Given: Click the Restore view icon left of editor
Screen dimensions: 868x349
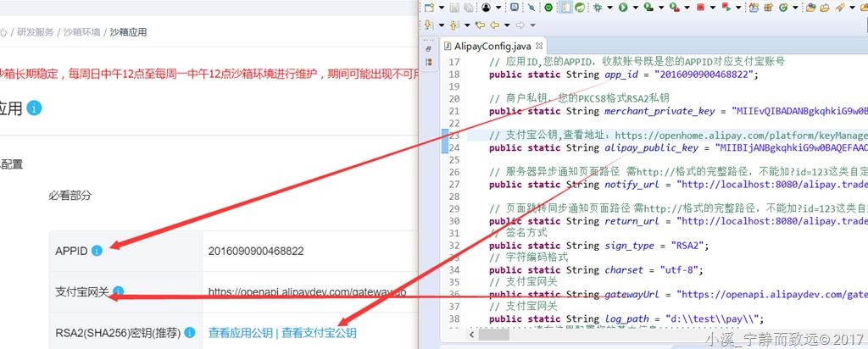Looking at the screenshot, I should point(428,49).
